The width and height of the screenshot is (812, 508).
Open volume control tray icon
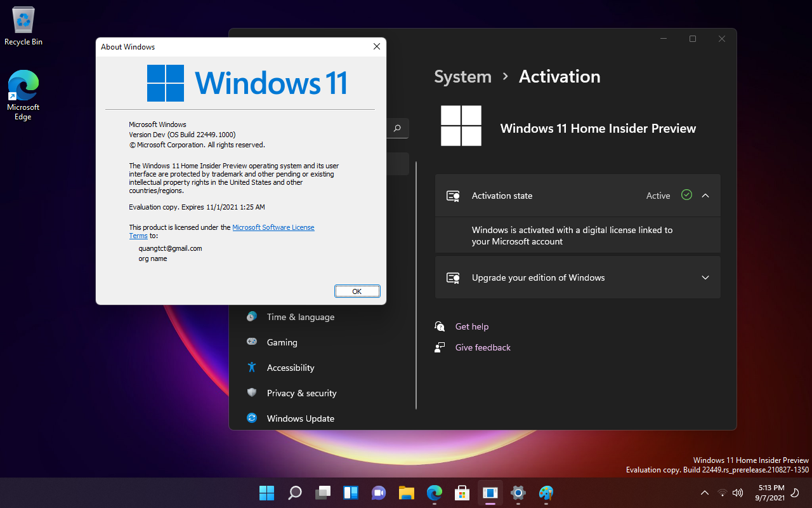coord(738,493)
